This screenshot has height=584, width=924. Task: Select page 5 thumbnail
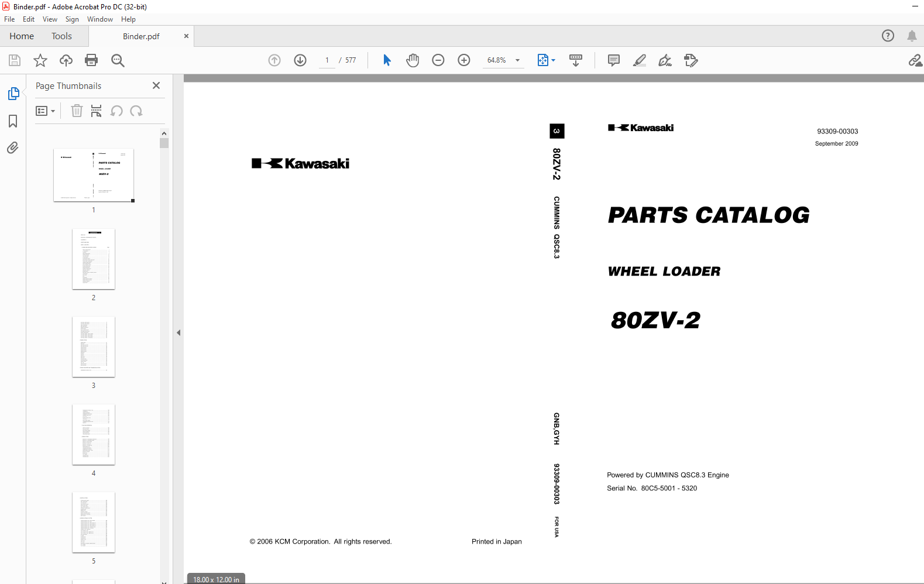pos(94,522)
